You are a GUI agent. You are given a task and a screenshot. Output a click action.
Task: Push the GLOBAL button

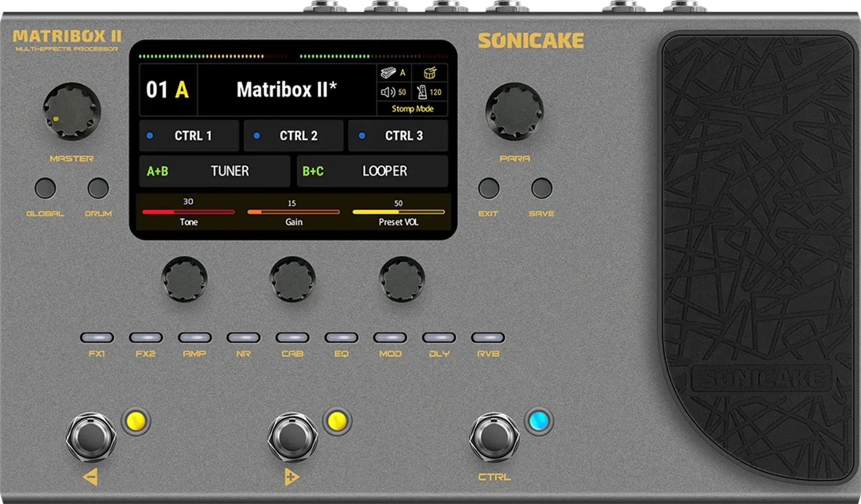45,188
